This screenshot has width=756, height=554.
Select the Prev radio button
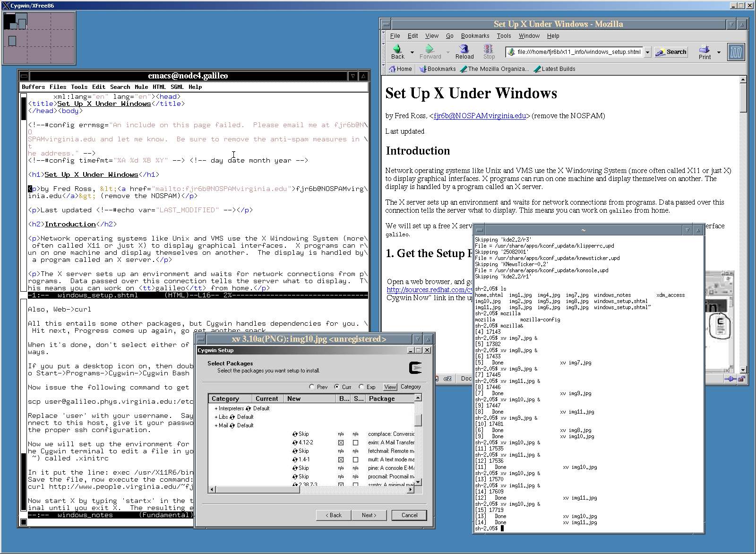(x=312, y=387)
